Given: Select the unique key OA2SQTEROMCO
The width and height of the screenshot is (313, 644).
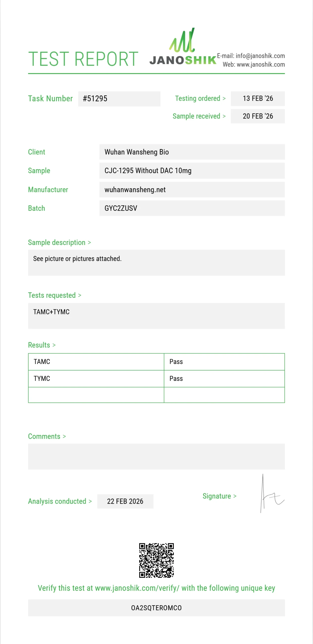Looking at the screenshot, I should click(156, 608).
